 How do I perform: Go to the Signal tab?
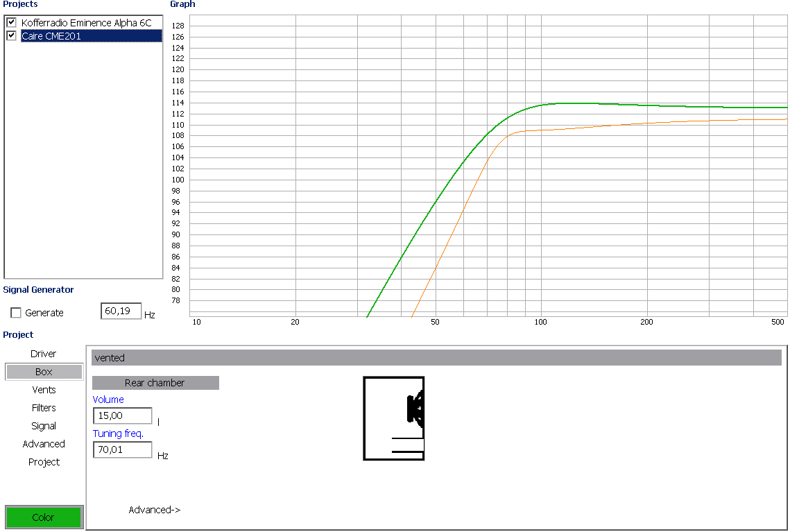tap(44, 426)
